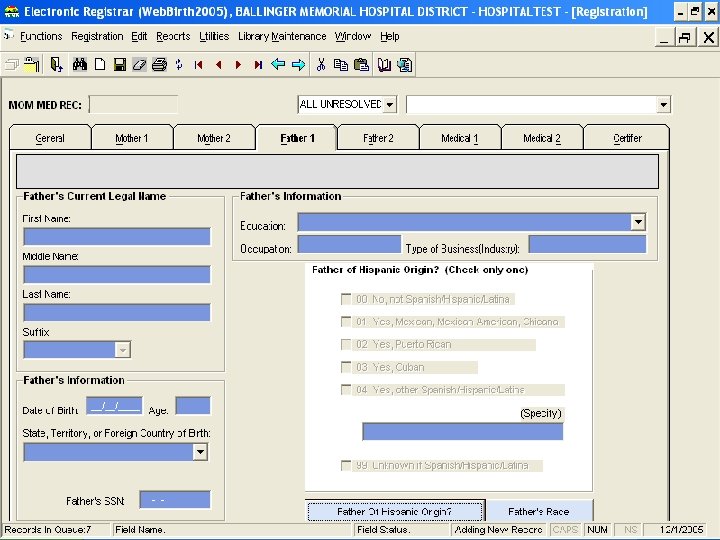The width and height of the screenshot is (720, 540).
Task: Click Records In Queue:7 status text
Action: (x=48, y=529)
